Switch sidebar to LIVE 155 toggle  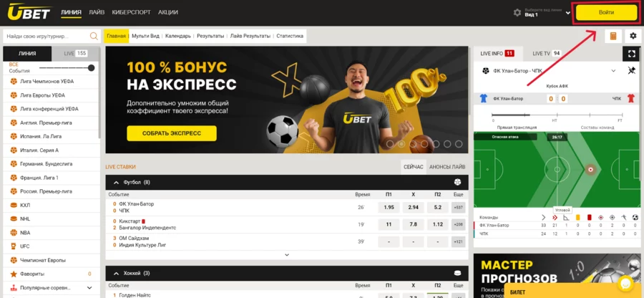(x=76, y=54)
